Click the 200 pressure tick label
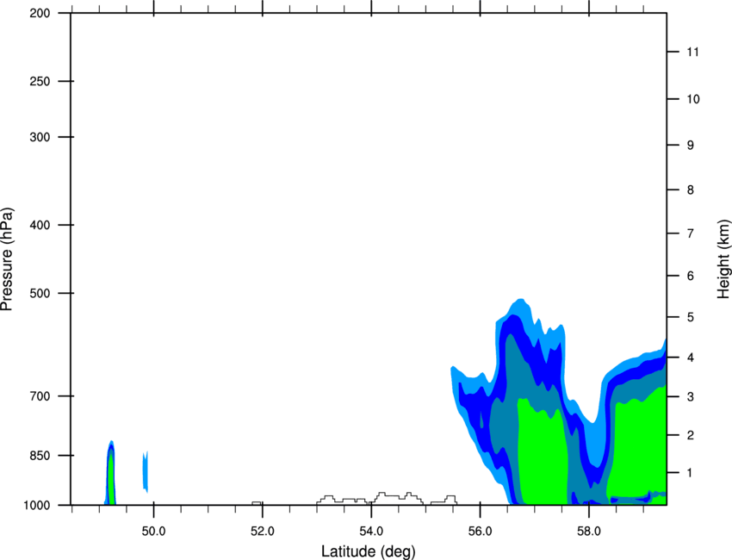This screenshot has height=560, width=732. 40,13
